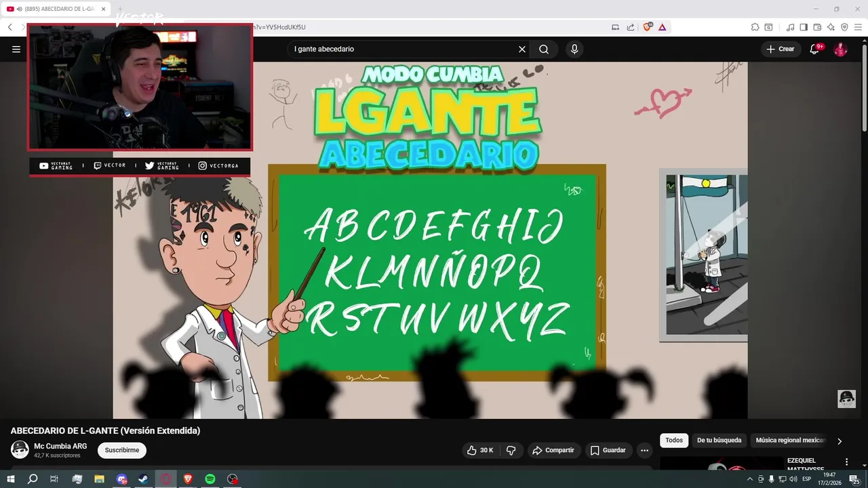The image size is (868, 488).
Task: Expand hidden system tray icons
Action: pos(749,479)
